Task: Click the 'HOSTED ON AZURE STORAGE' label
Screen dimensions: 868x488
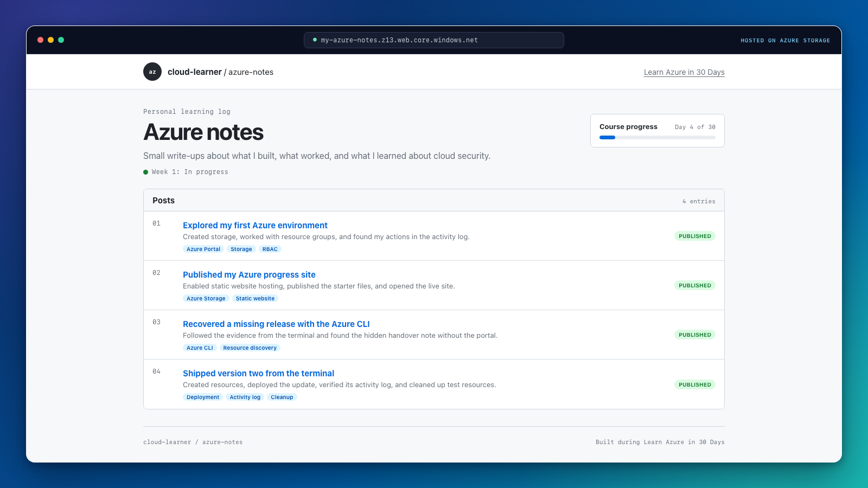Action: [786, 40]
